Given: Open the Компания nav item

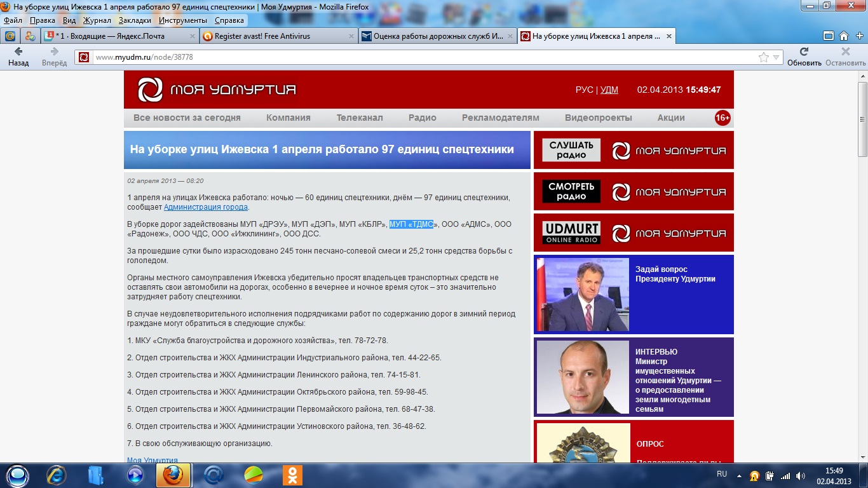Looking at the screenshot, I should (288, 118).
